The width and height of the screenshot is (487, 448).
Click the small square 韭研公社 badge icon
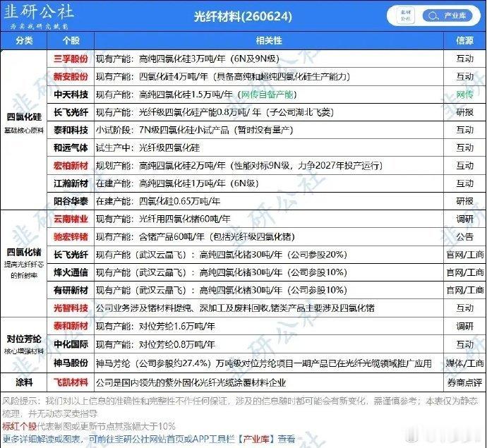[x=406, y=16]
